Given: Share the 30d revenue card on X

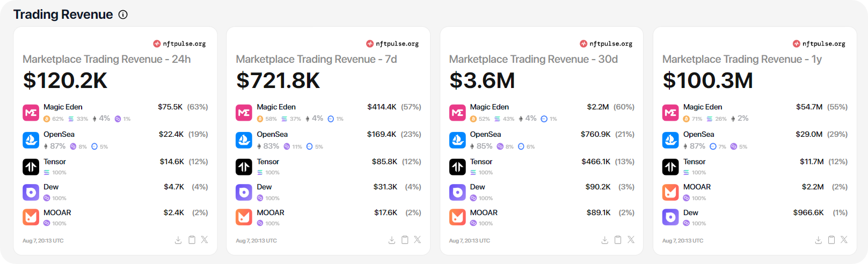Looking at the screenshot, I should click(631, 240).
